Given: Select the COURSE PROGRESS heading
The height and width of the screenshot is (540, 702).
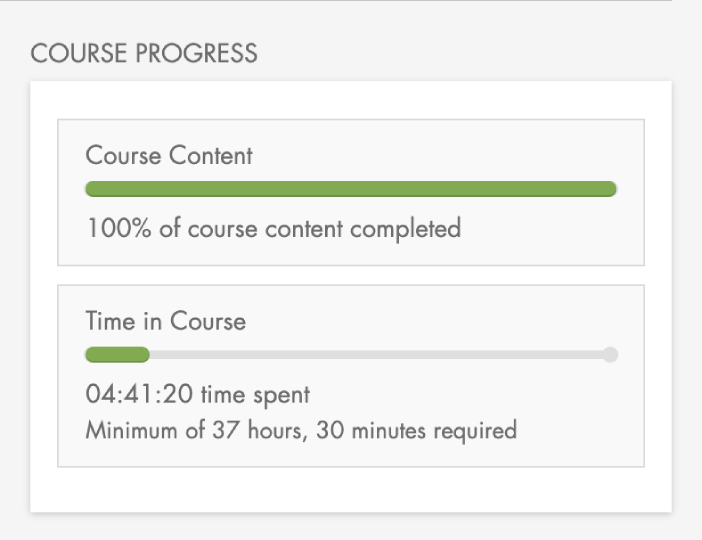Looking at the screenshot, I should [x=144, y=53].
